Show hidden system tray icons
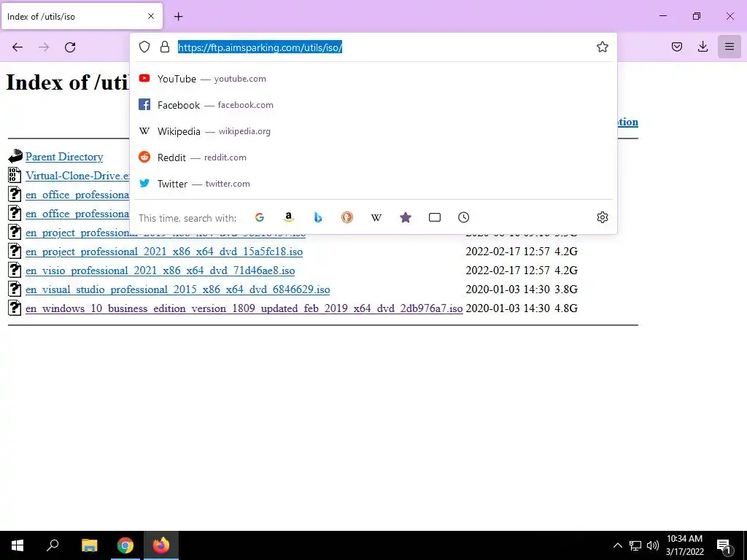Image resolution: width=747 pixels, height=560 pixels. [617, 545]
